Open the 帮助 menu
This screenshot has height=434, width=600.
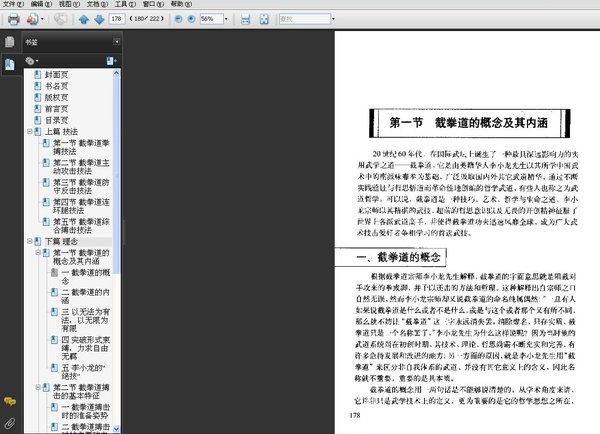tap(181, 4)
